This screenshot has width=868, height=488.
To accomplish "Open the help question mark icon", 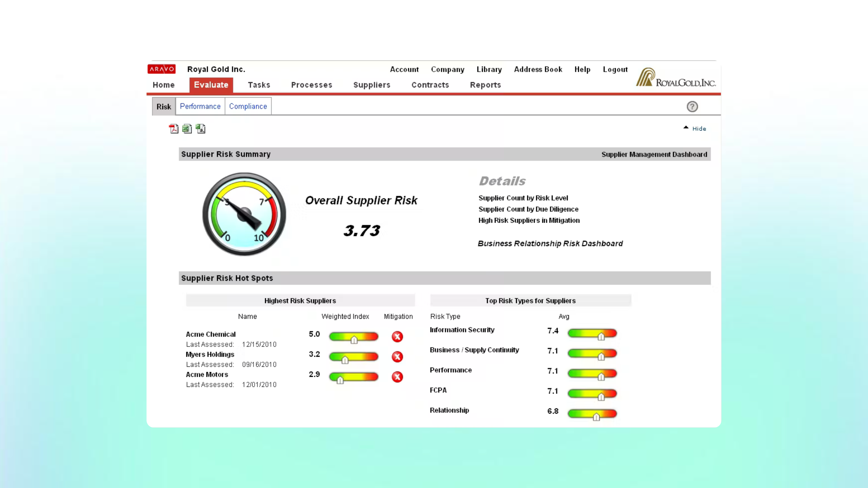I will [x=692, y=107].
